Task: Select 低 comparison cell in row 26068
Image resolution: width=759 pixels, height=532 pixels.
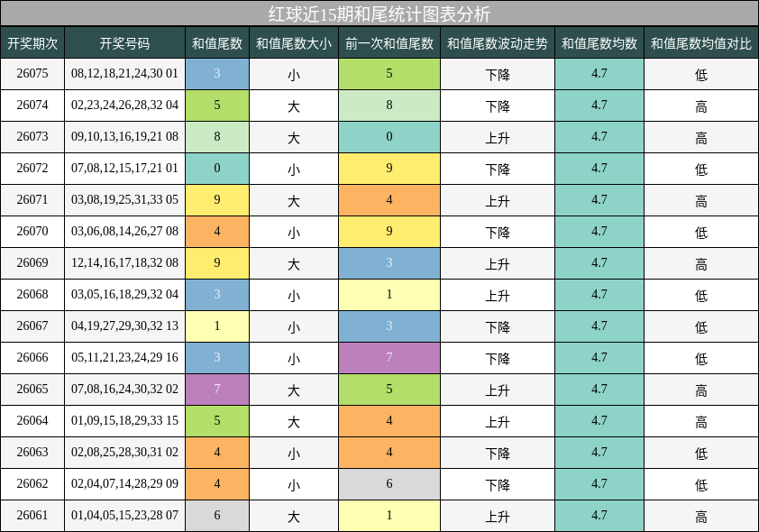Action: point(701,294)
